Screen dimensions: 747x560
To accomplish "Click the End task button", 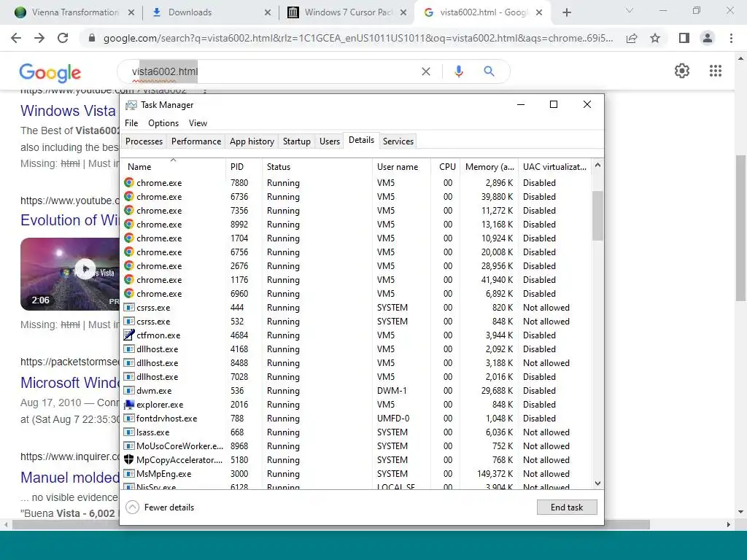I will 566,507.
